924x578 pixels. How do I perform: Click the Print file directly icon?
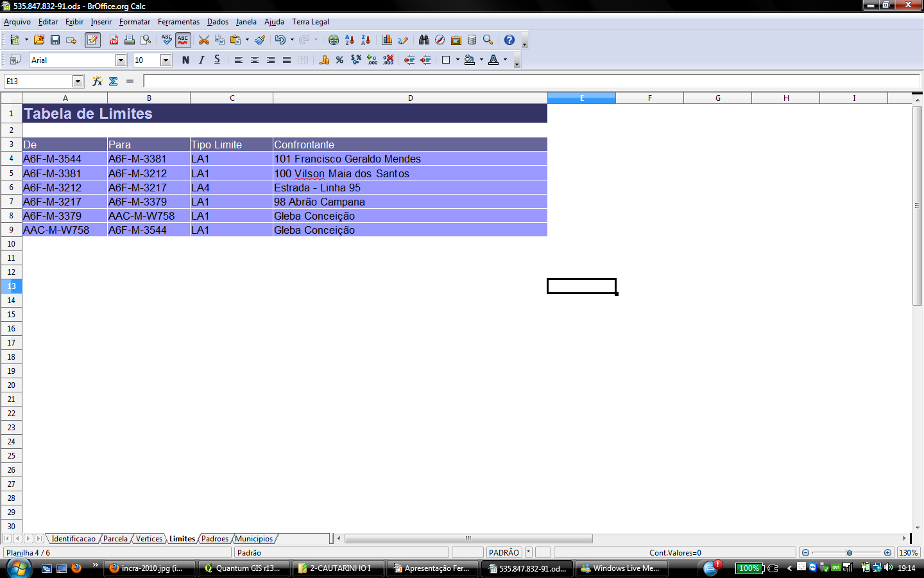coord(130,40)
